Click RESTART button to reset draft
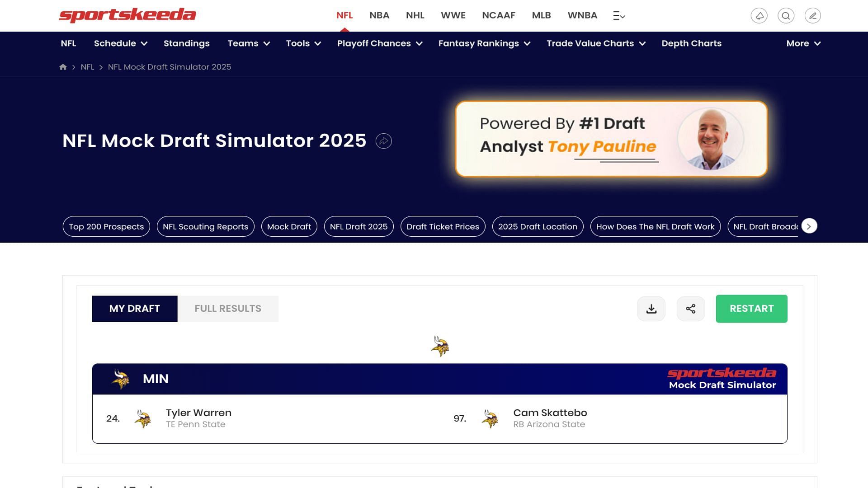Image resolution: width=868 pixels, height=488 pixels. [x=751, y=308]
